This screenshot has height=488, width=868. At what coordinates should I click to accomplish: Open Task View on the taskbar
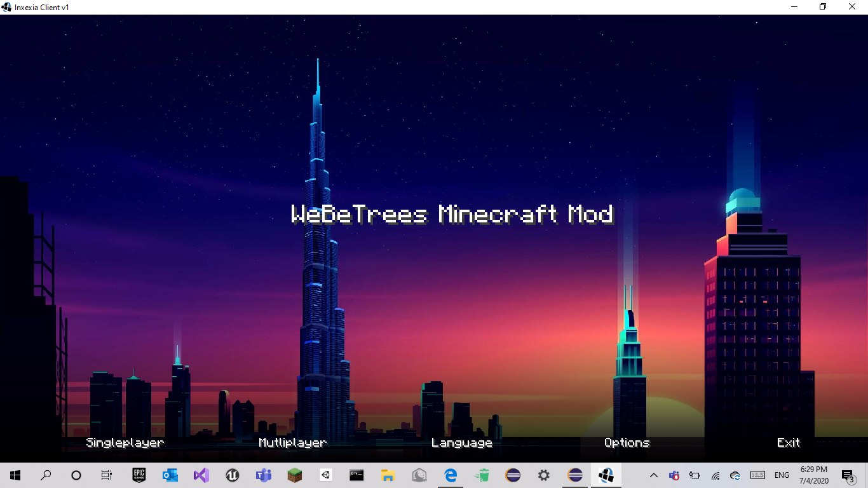point(107,475)
